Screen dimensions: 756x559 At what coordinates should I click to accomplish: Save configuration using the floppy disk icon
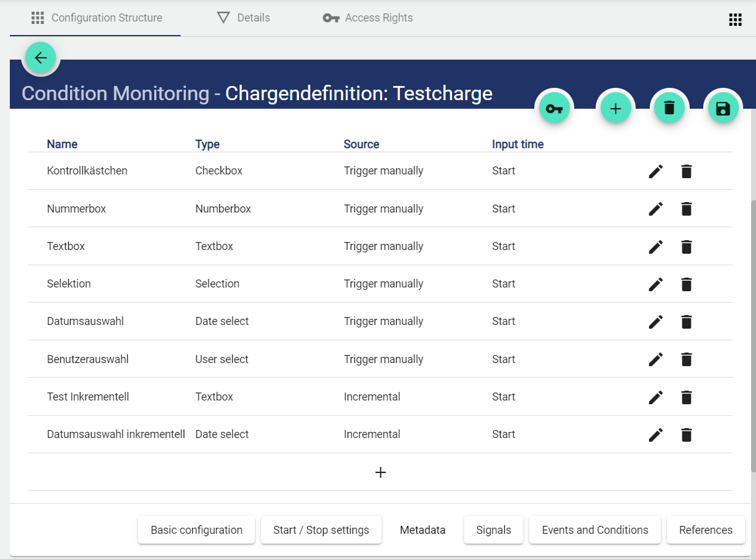723,109
